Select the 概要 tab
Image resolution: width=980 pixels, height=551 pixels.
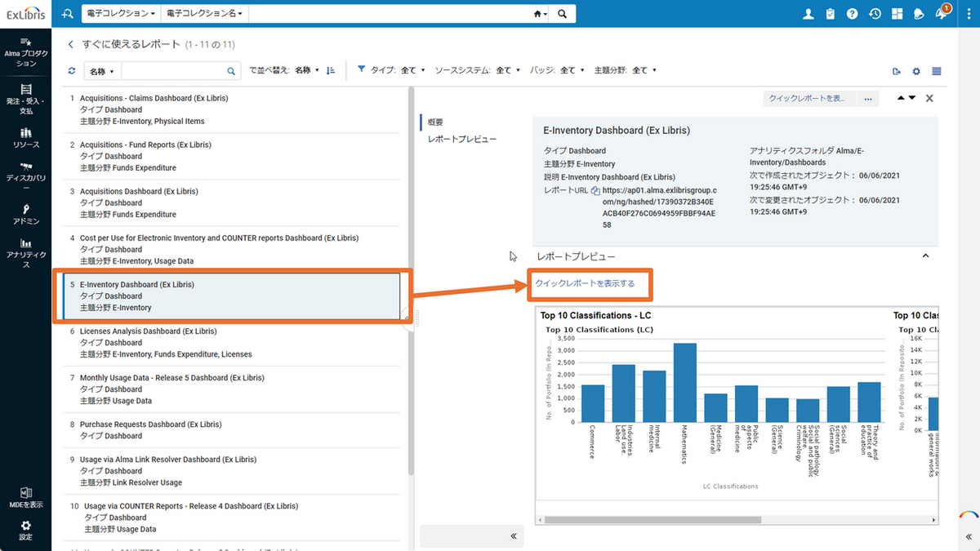436,122
